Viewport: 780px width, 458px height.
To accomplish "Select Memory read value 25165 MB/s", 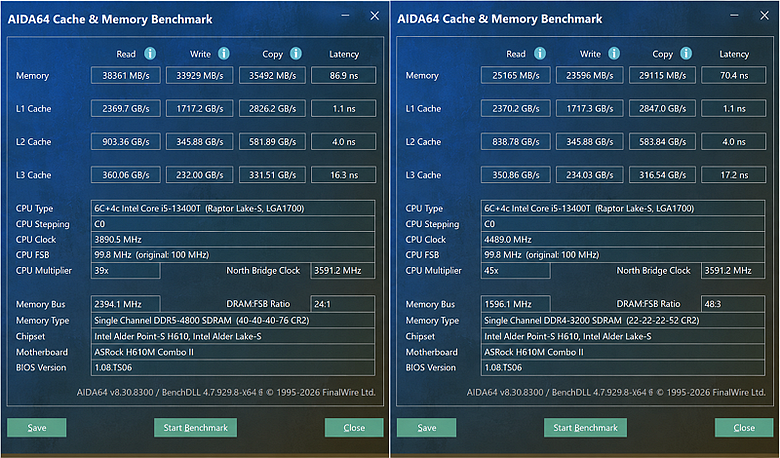I will click(x=516, y=76).
